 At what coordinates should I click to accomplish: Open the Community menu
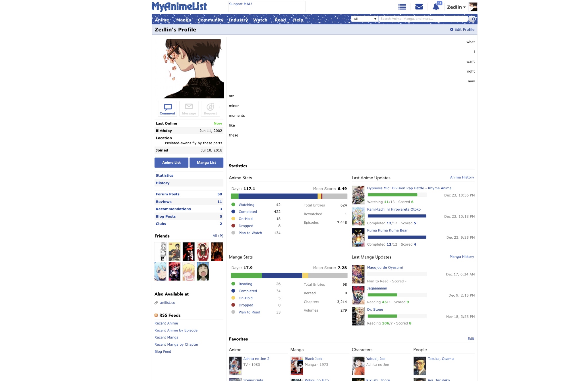tap(210, 20)
